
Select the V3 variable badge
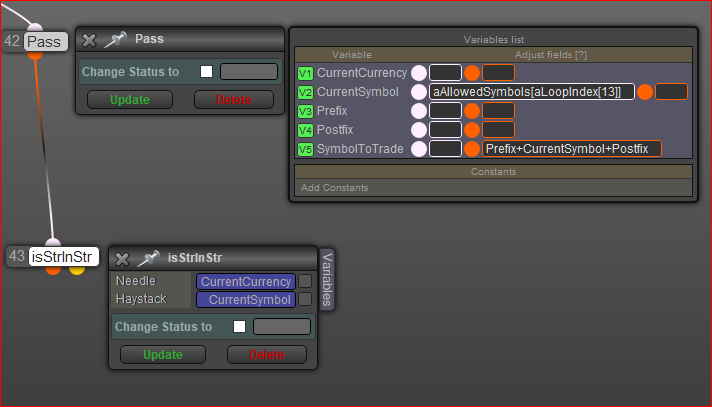click(x=306, y=111)
